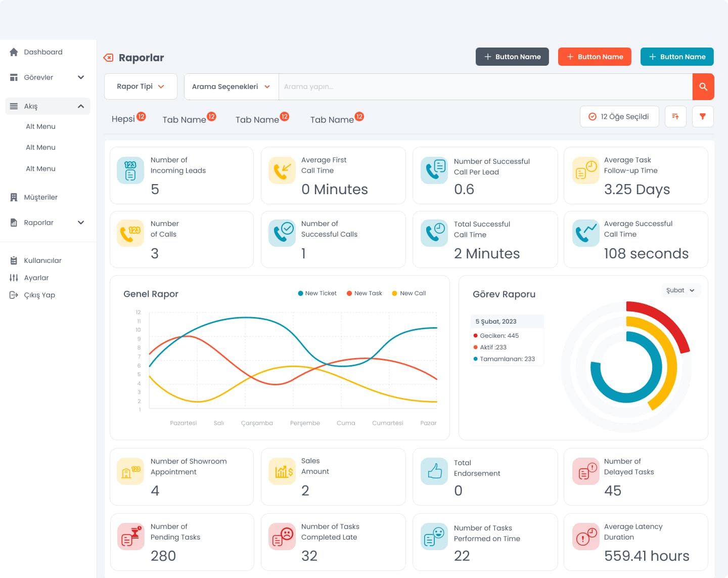Click the Arama yapın search field
Image resolution: width=728 pixels, height=578 pixels.
(485, 86)
